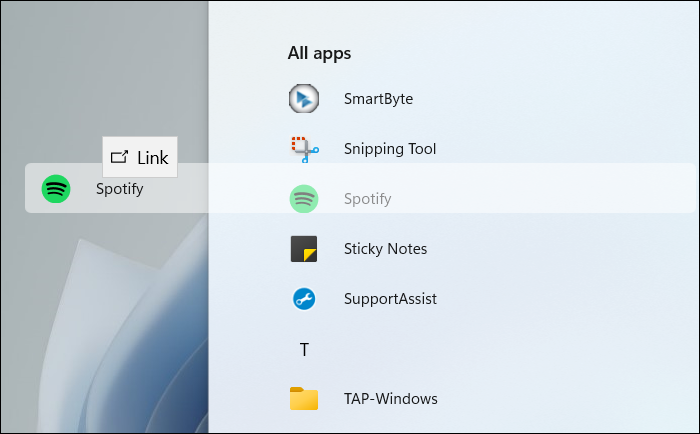Click the faded Spotify icon in All apps

pyautogui.click(x=304, y=199)
